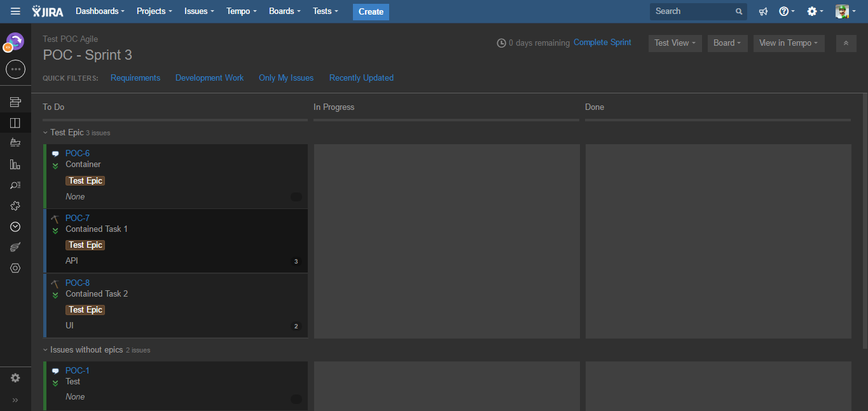Activate the Recently Updated quick filter

pos(361,77)
